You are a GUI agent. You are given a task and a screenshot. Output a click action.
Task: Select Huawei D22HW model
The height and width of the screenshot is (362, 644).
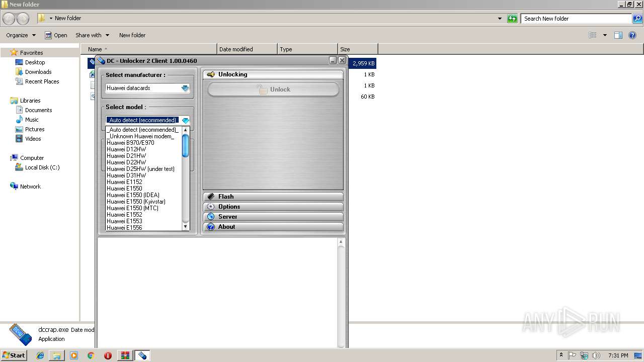(x=143, y=162)
